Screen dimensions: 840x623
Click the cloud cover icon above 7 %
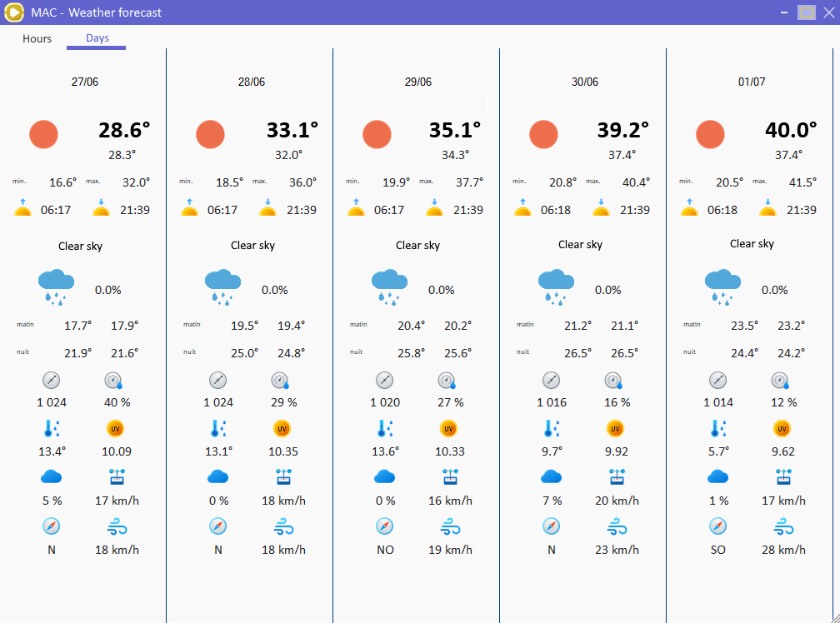point(552,476)
